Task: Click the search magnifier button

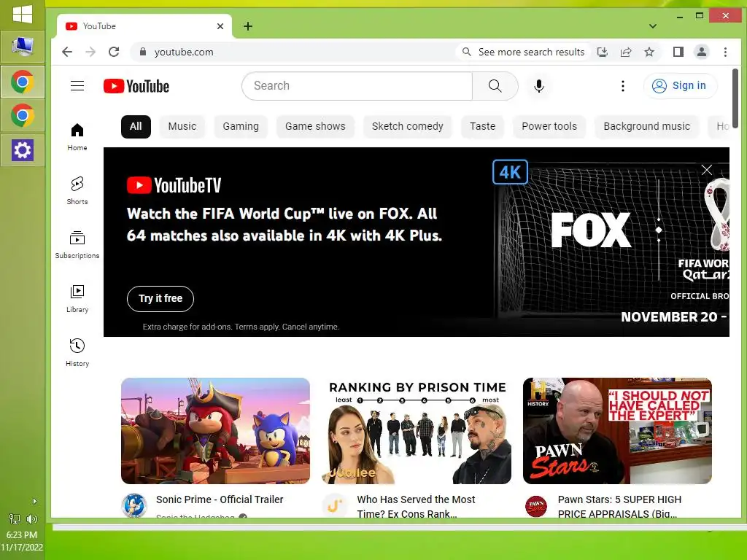Action: (495, 86)
